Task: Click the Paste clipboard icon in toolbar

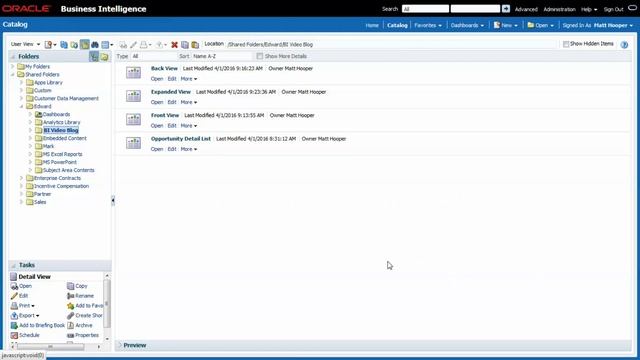Action: pos(195,44)
